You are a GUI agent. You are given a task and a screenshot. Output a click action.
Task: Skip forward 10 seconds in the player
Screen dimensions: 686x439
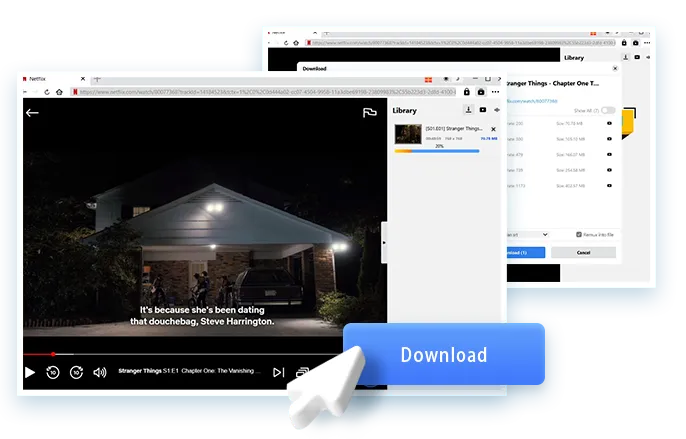pyautogui.click(x=77, y=372)
